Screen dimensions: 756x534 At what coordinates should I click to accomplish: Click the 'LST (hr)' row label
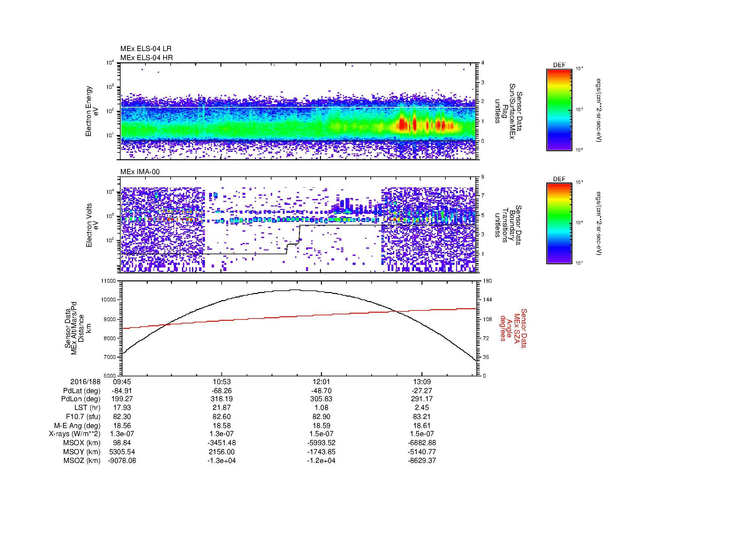click(x=87, y=408)
